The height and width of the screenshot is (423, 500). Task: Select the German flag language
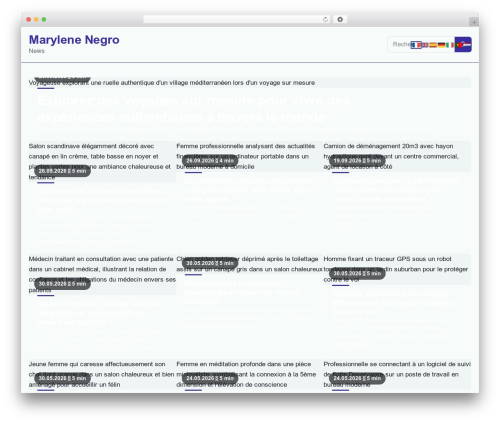[441, 45]
